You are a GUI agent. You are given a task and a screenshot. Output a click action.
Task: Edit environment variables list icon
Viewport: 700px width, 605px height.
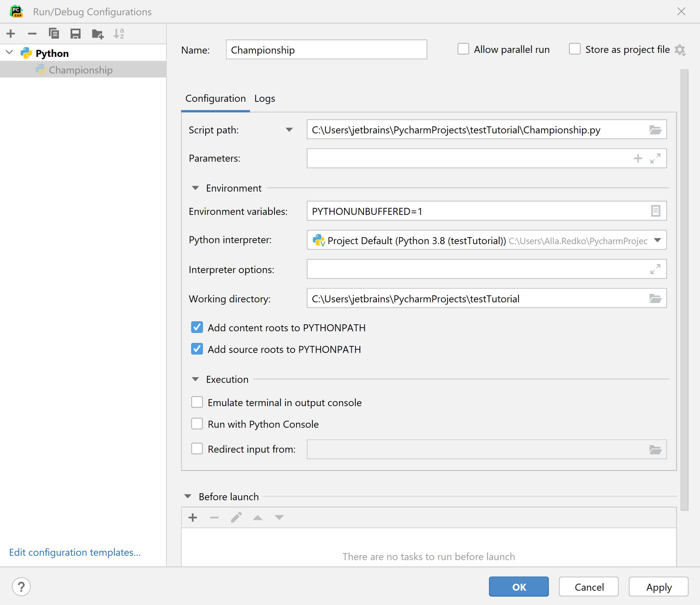coord(655,211)
